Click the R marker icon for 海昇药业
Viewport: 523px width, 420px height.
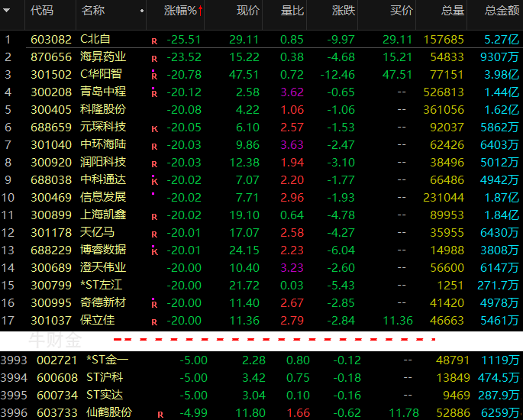[x=154, y=59]
